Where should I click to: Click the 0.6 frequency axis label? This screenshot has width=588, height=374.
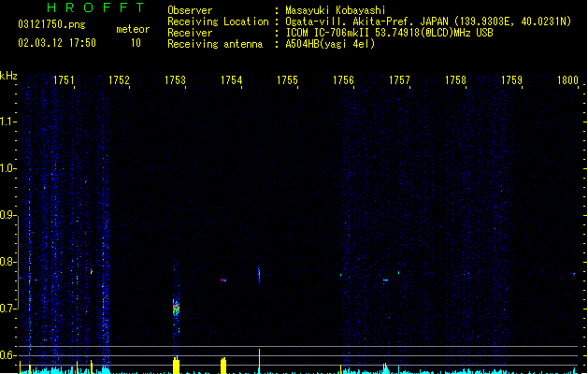[7, 355]
